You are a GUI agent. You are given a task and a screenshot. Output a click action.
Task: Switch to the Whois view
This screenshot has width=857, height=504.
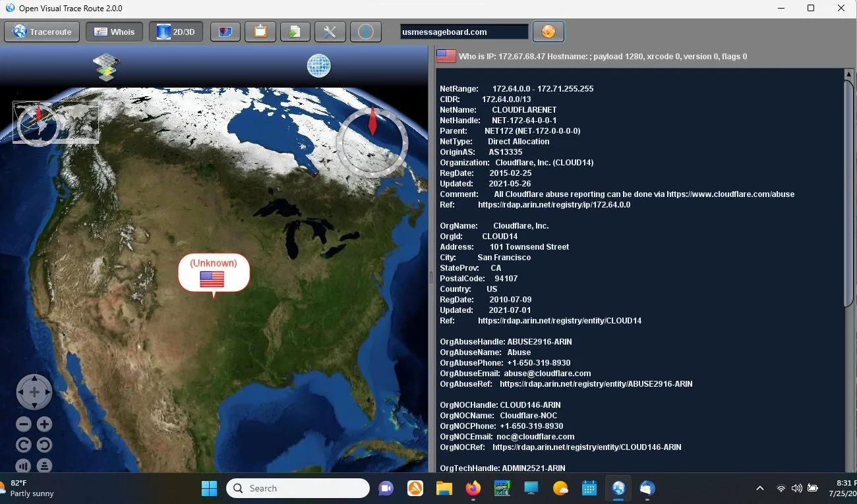114,32
